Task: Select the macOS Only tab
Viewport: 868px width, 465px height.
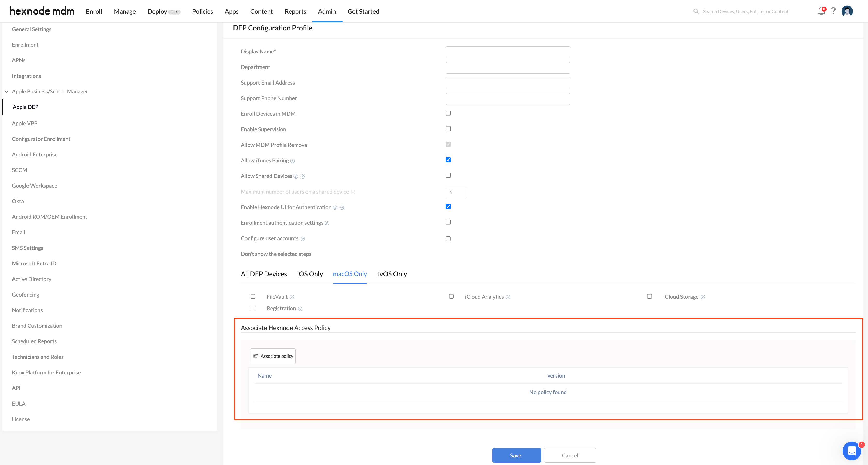Action: 350,274
